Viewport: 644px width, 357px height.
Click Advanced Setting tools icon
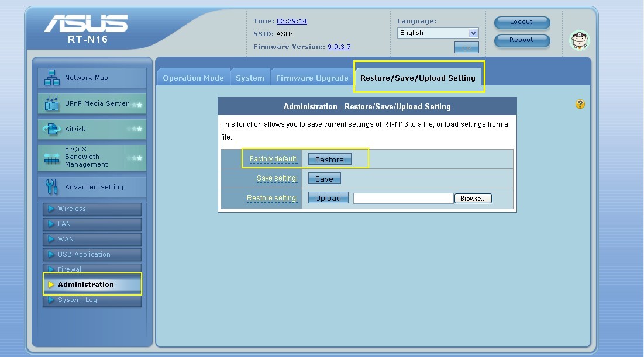(x=52, y=187)
